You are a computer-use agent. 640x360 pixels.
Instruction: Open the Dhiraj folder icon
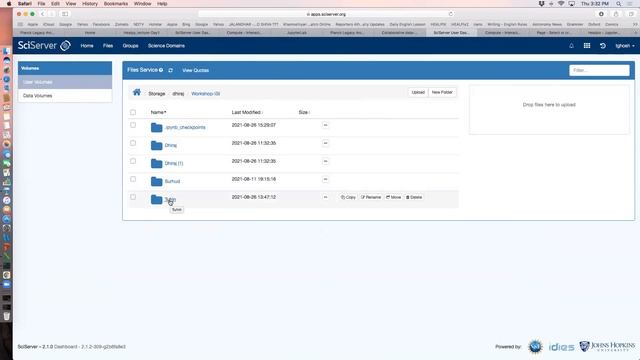156,145
